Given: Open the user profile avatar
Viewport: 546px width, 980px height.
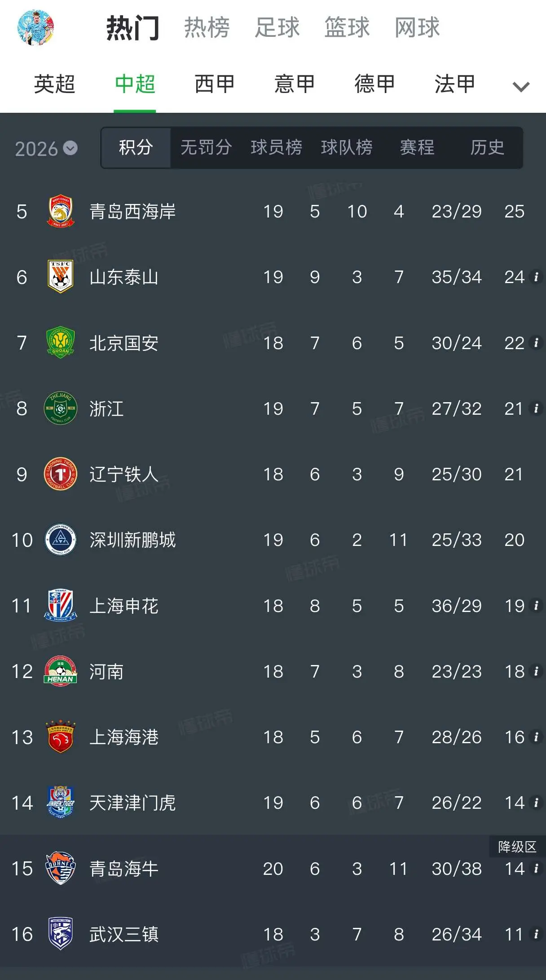Looking at the screenshot, I should pos(36,27).
